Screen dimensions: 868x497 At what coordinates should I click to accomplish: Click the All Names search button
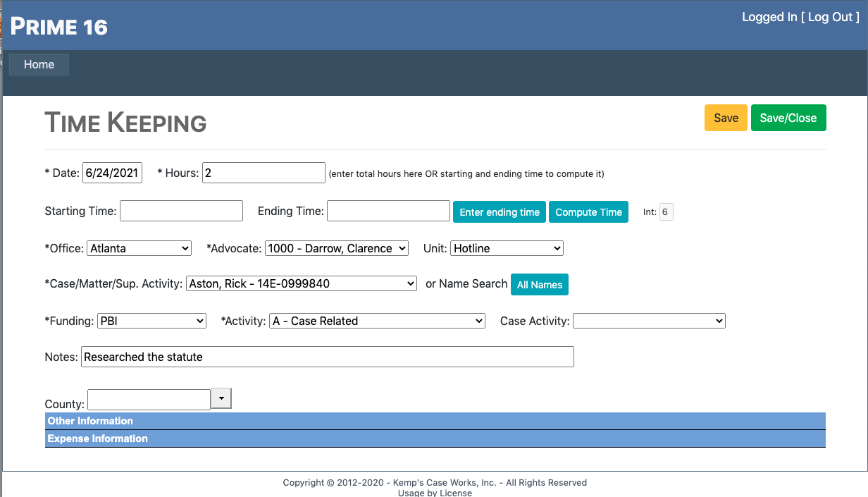(x=539, y=284)
